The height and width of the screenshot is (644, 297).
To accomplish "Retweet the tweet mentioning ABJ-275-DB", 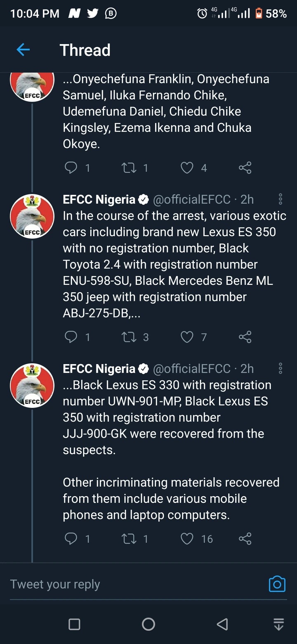I will pyautogui.click(x=129, y=337).
